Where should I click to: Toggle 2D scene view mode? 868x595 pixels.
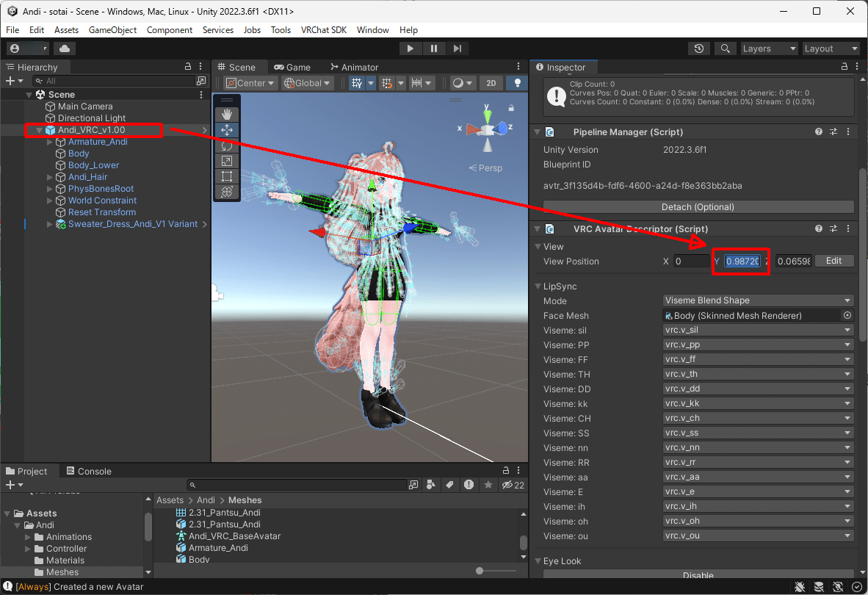tap(491, 83)
